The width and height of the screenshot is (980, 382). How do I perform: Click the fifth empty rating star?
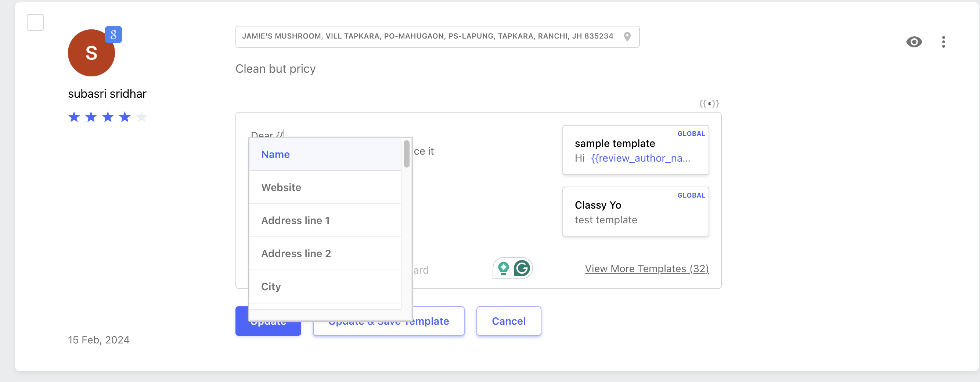[141, 117]
